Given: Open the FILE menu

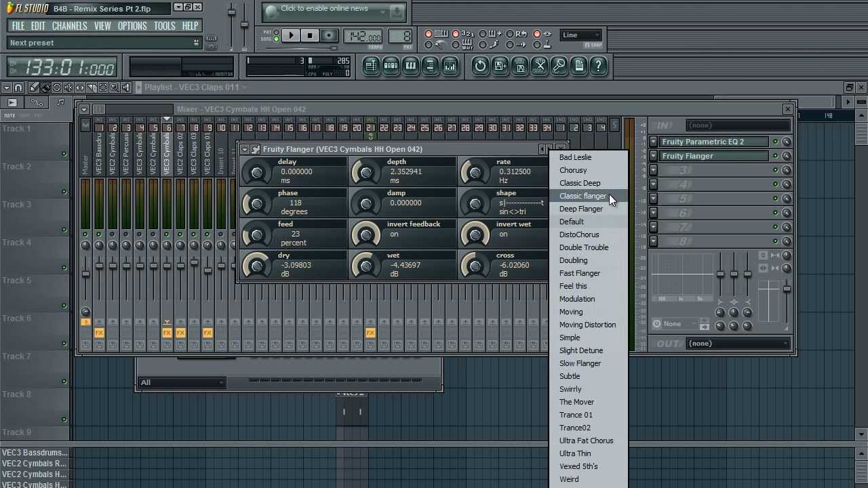Looking at the screenshot, I should click(x=18, y=26).
